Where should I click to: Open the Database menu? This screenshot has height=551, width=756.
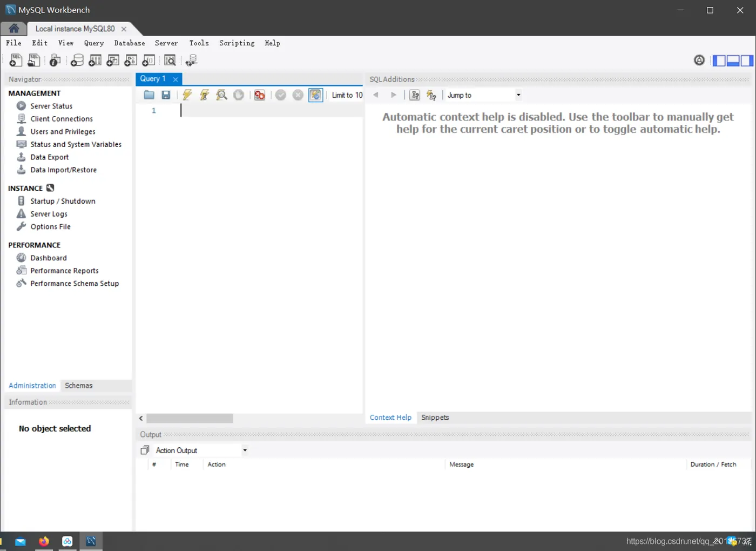130,43
